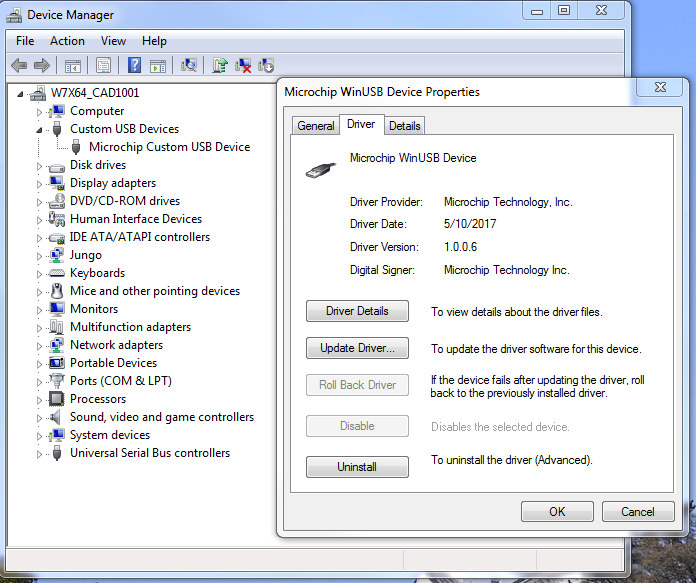Open the File menu
Screen dimensions: 696x583
[x=25, y=41]
